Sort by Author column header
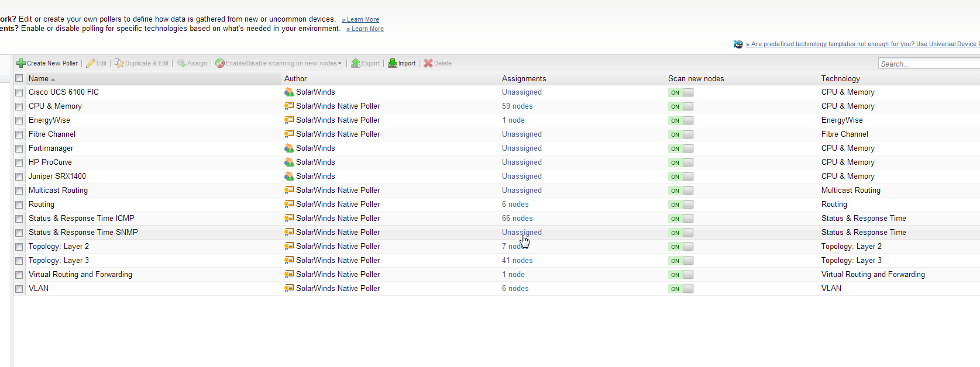Screen dimensions: 980x367 click(x=295, y=78)
